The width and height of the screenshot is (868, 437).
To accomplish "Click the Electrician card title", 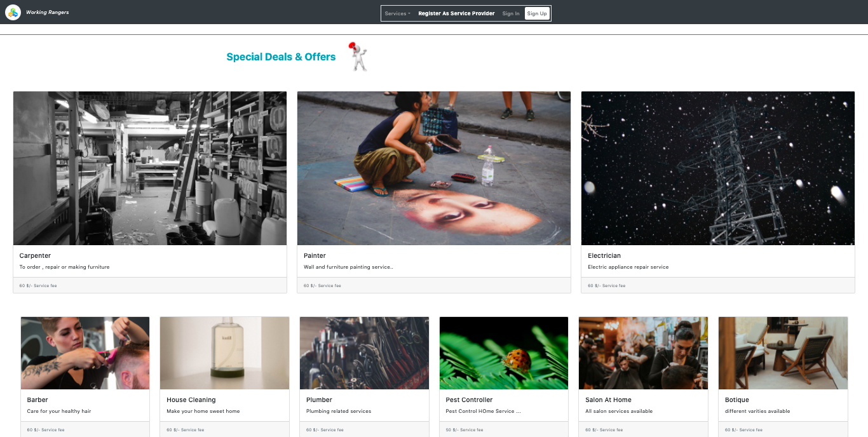I will click(x=604, y=256).
